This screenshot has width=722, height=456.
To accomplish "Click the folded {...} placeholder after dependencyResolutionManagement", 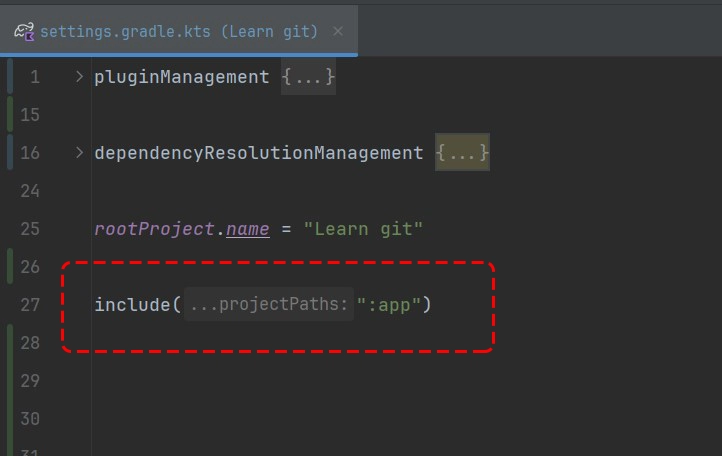I will point(462,153).
